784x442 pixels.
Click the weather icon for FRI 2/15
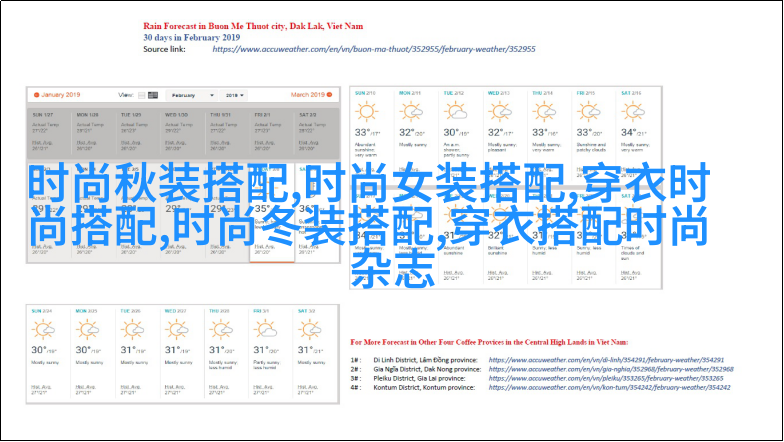click(588, 111)
